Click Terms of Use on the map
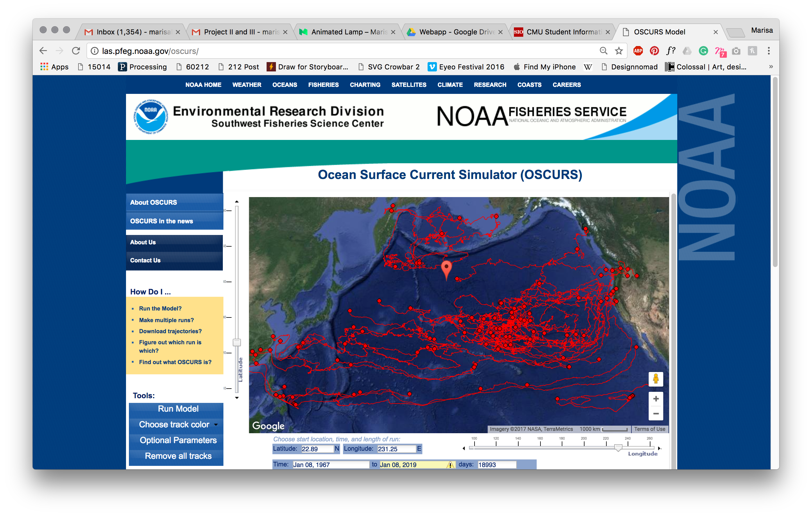 pos(650,429)
